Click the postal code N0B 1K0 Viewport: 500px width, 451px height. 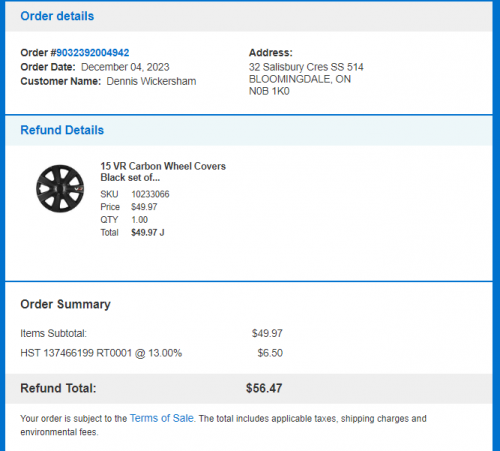(x=269, y=91)
